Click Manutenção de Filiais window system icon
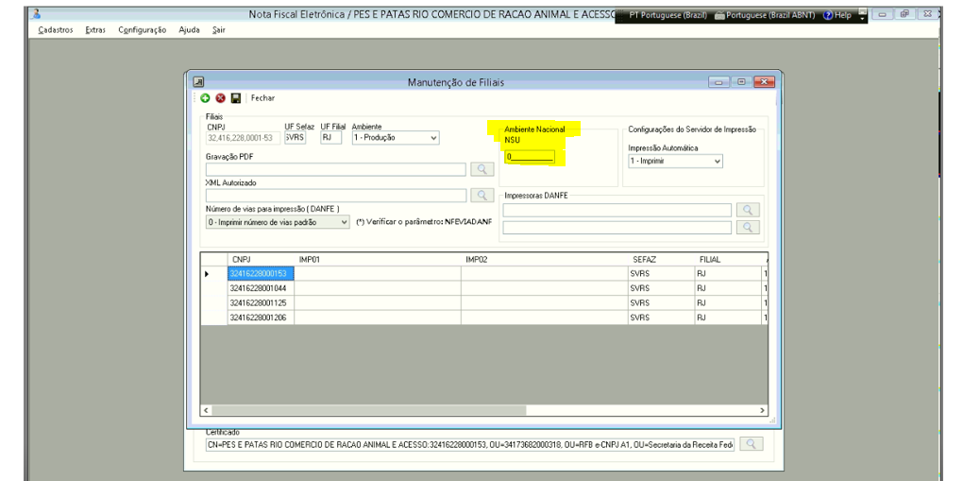The height and width of the screenshot is (481, 980). click(199, 81)
